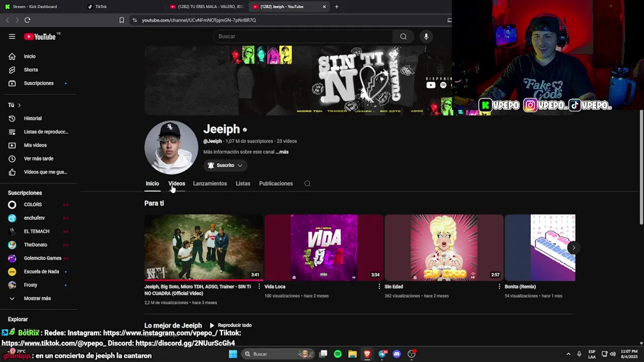Open the Suscrito notification dropdown

225,165
